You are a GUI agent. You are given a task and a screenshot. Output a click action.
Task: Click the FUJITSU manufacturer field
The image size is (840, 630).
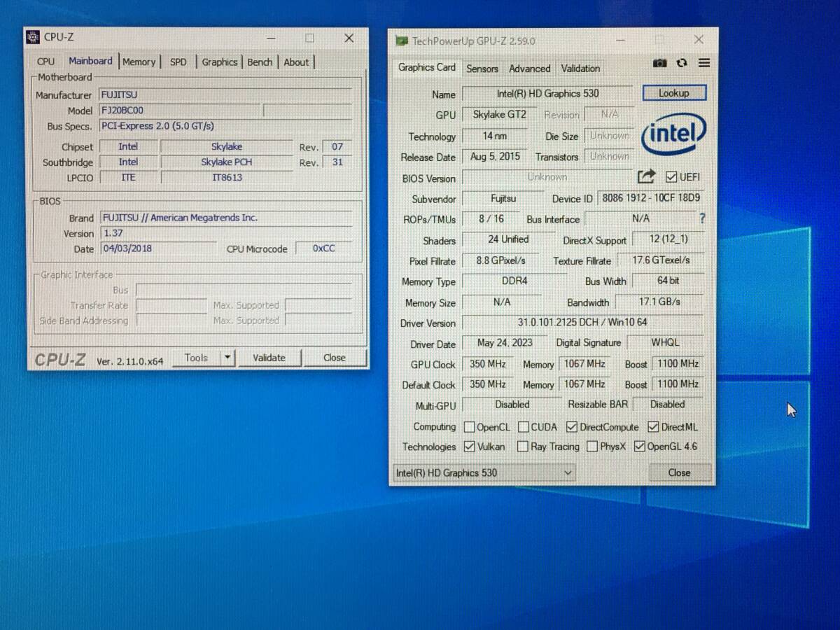(225, 94)
